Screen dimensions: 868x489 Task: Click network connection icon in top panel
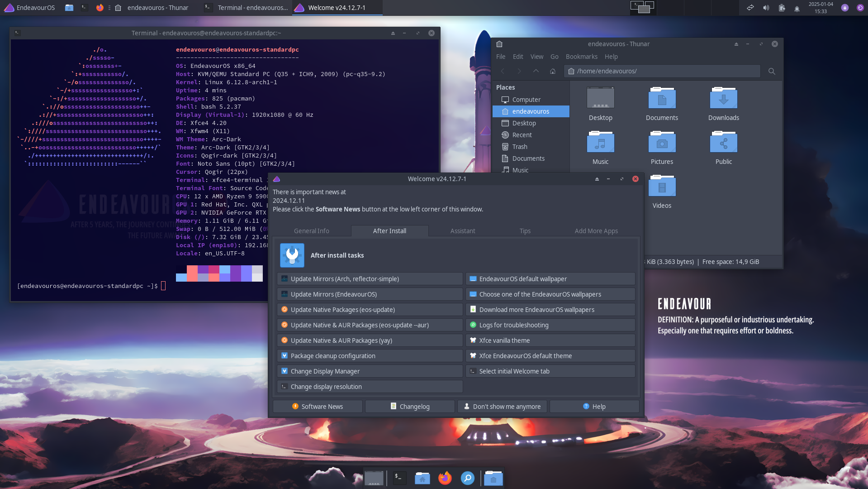750,8
